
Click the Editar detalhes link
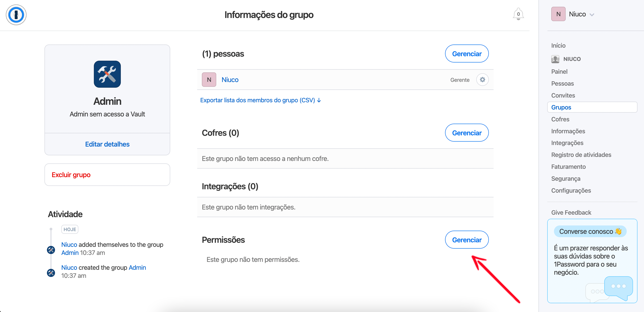point(107,144)
